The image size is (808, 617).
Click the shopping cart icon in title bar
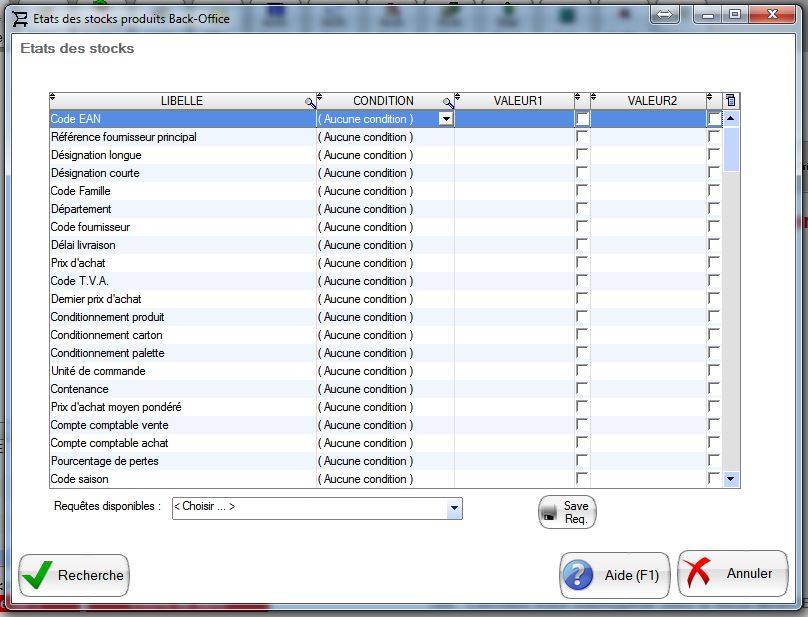point(20,17)
